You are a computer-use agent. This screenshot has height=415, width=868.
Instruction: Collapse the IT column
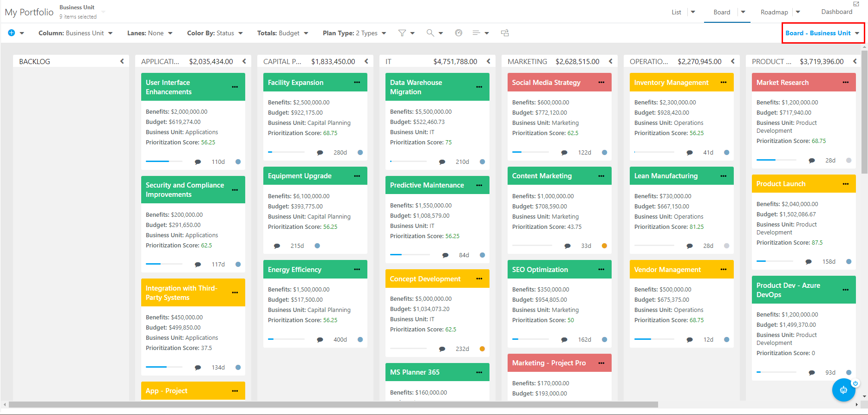[489, 61]
